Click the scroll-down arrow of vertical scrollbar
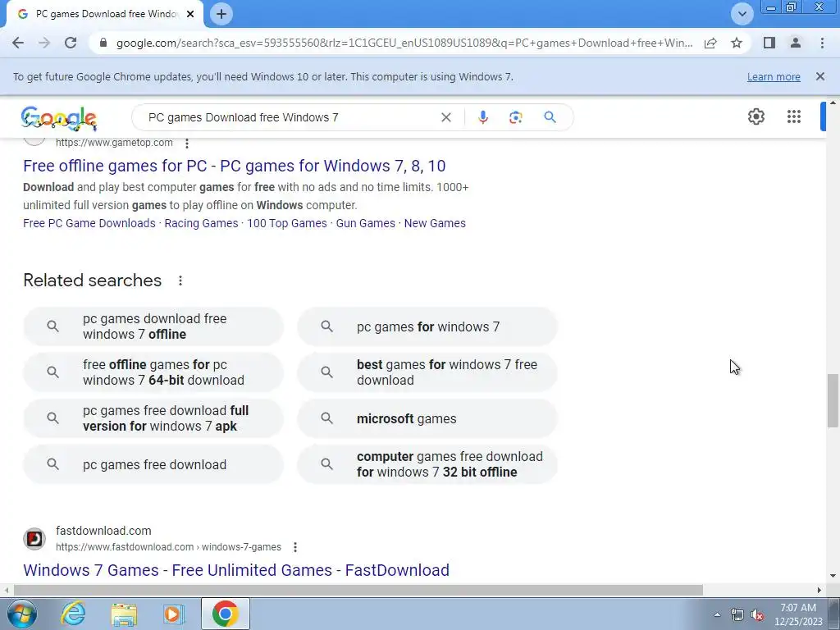840x630 pixels. pyautogui.click(x=833, y=577)
